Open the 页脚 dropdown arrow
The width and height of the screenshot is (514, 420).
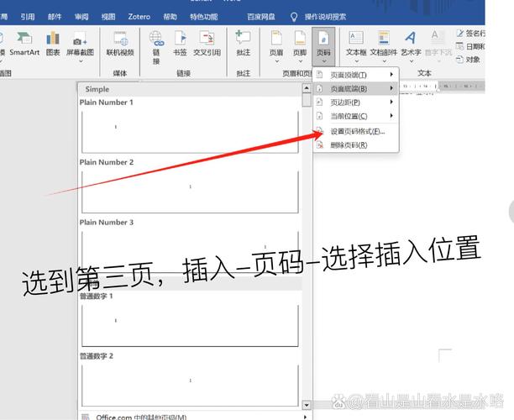pyautogui.click(x=301, y=61)
